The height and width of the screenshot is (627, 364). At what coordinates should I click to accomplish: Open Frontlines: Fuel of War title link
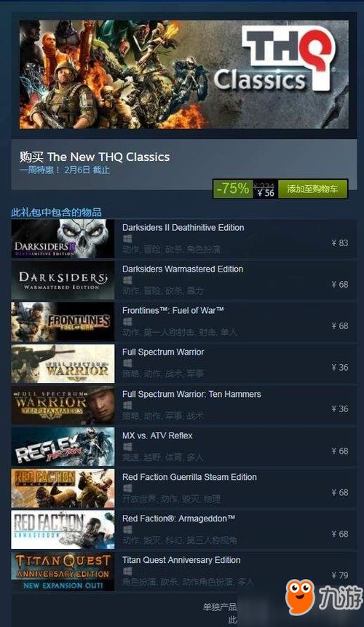pos(173,311)
